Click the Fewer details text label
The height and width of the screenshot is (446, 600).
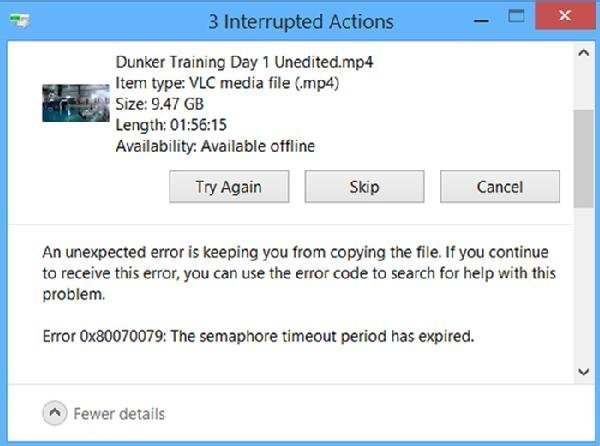(x=119, y=414)
